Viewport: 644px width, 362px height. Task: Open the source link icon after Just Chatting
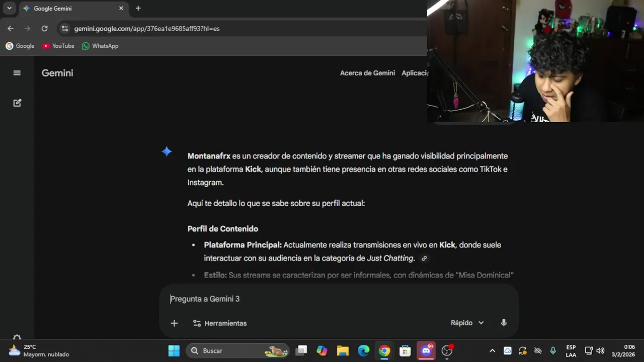point(424,258)
